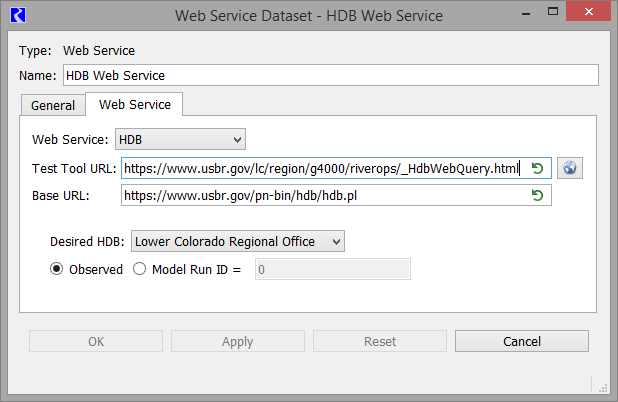
Task: Click in the Base URL field
Action: pos(325,195)
